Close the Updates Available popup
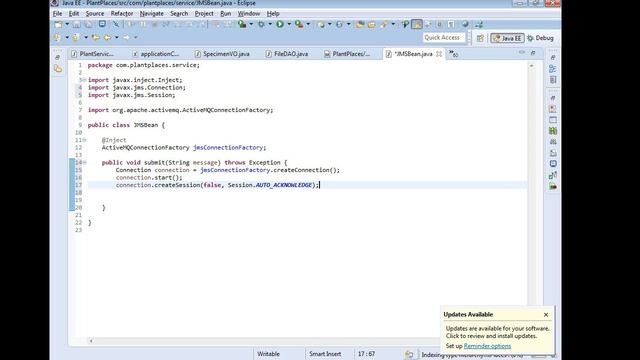 point(546,315)
